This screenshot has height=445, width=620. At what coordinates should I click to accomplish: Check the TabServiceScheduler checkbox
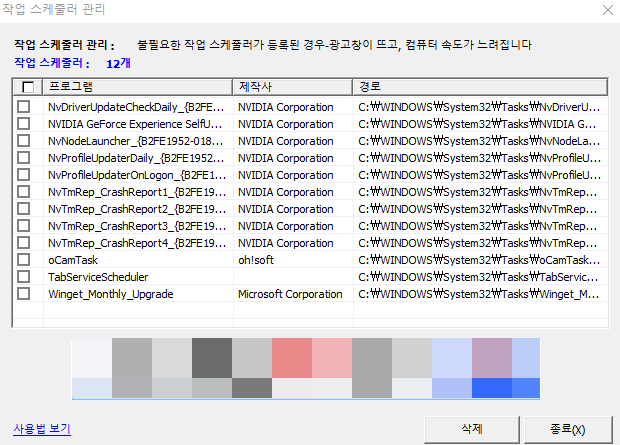tap(24, 276)
